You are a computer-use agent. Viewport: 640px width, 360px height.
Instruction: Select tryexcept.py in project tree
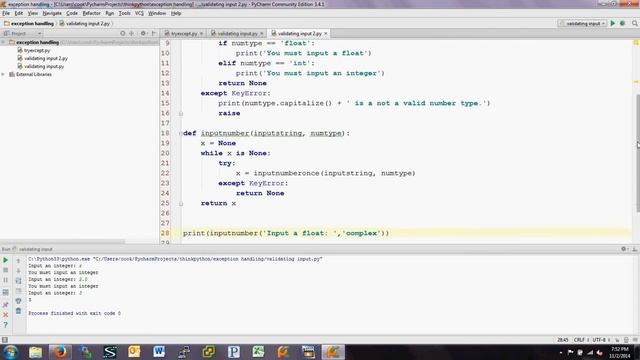point(37,51)
